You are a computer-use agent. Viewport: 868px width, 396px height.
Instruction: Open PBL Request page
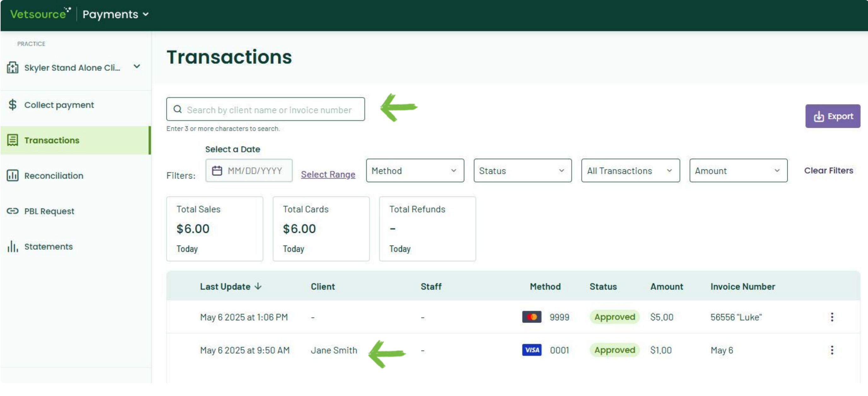click(49, 211)
